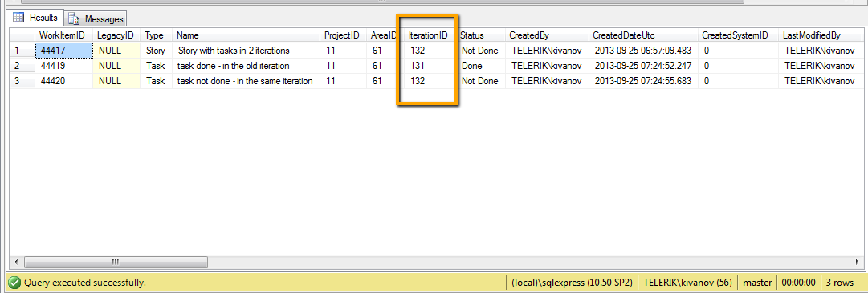Click the horizontal scrollbar thumb
The image size is (868, 293).
pos(116,262)
